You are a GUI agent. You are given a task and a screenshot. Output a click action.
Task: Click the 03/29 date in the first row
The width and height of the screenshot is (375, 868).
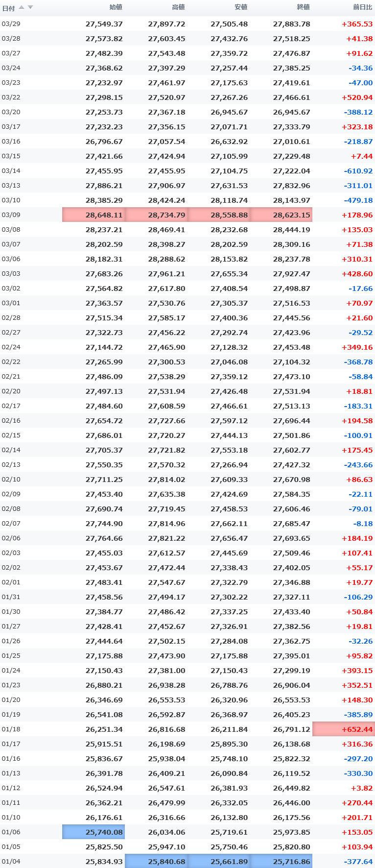click(11, 24)
